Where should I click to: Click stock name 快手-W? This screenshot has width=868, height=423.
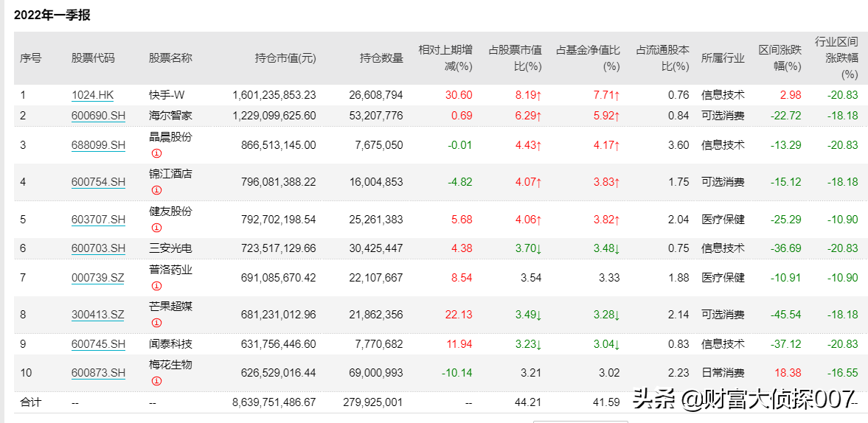click(167, 95)
